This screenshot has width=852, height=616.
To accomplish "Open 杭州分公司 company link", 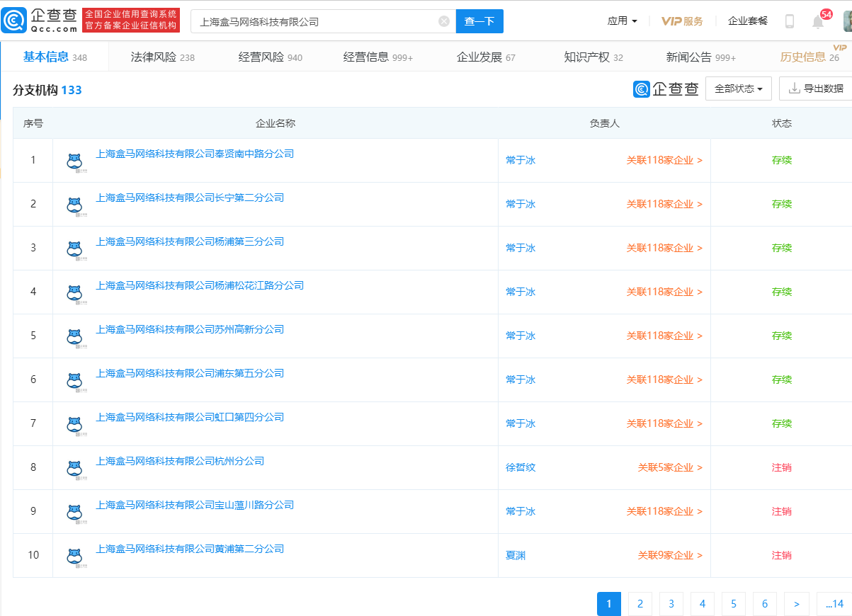I will click(180, 461).
